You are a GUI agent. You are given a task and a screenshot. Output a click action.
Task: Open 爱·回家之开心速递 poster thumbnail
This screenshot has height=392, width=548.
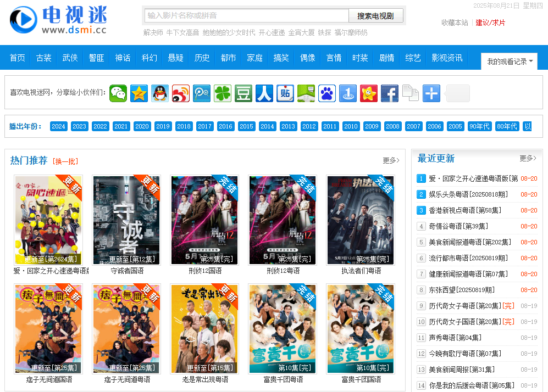[x=48, y=220]
